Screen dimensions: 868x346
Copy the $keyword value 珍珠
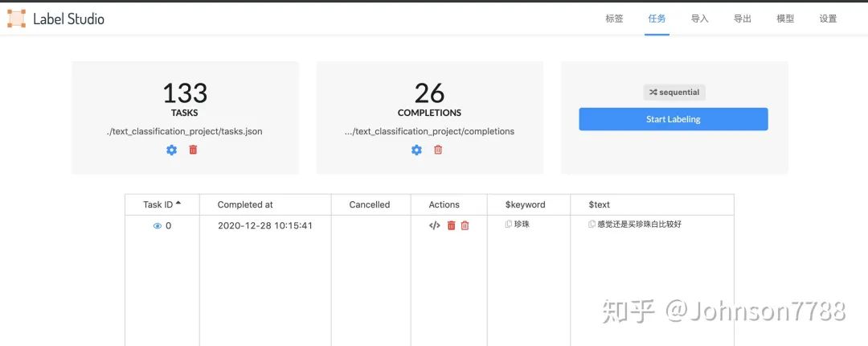pos(509,224)
